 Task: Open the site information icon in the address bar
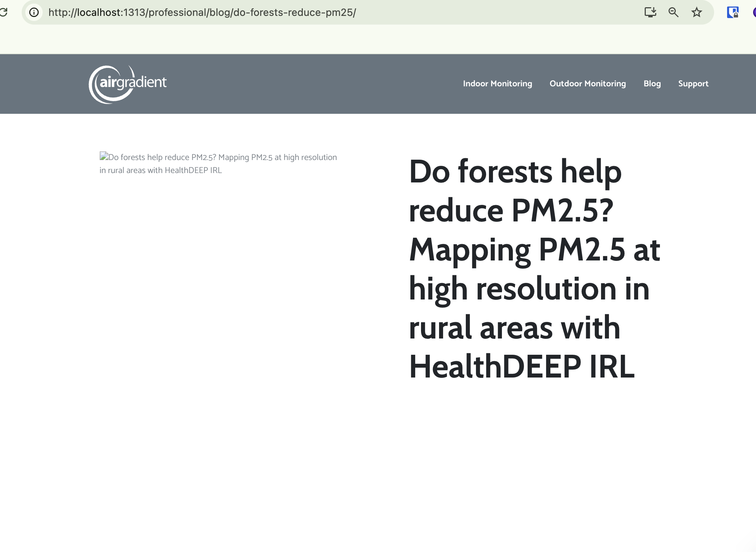[x=34, y=13]
